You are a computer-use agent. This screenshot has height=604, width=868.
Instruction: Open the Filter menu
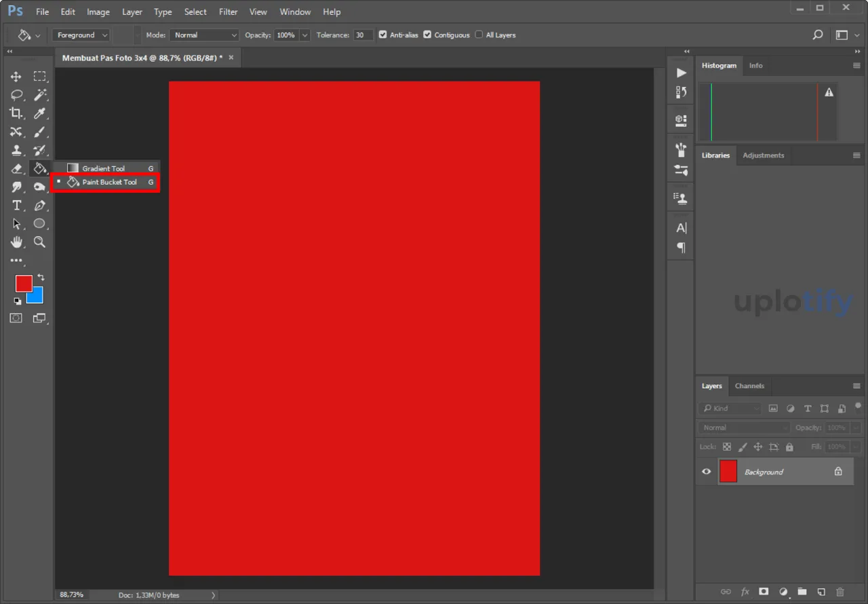point(229,12)
